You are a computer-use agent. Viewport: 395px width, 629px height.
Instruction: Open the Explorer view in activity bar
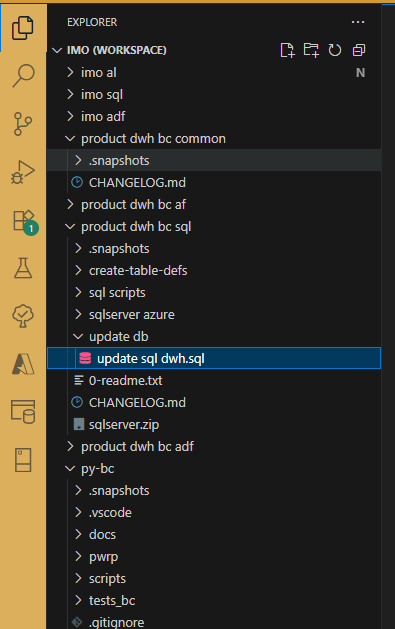click(x=22, y=28)
